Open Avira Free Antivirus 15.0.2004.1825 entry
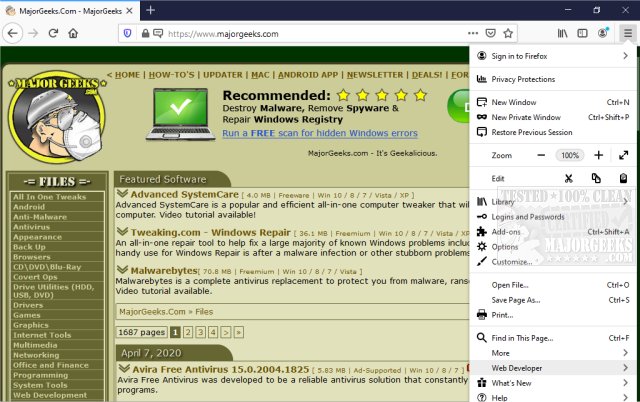 pyautogui.click(x=220, y=369)
